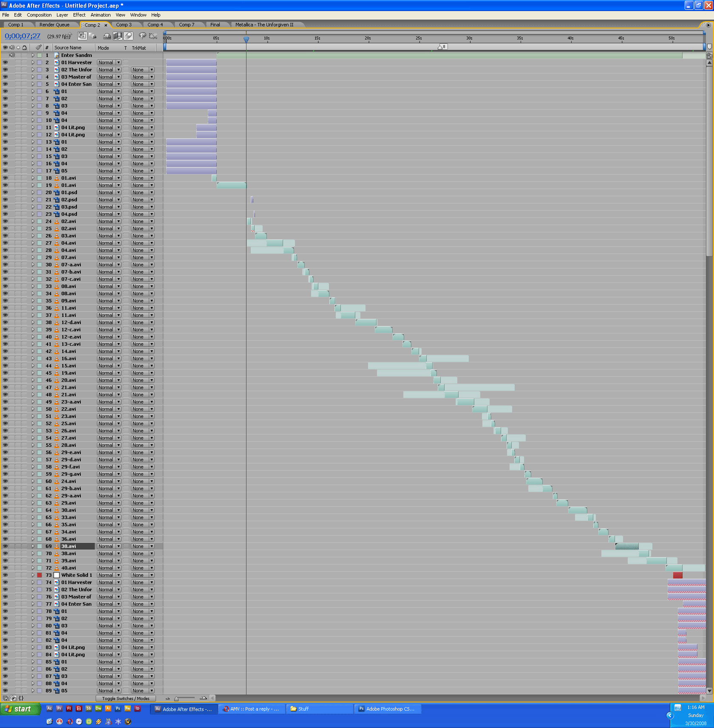Open Mode dropdown for layer 19 01.avi
Viewport: 714px width, 728px height.
click(109, 185)
